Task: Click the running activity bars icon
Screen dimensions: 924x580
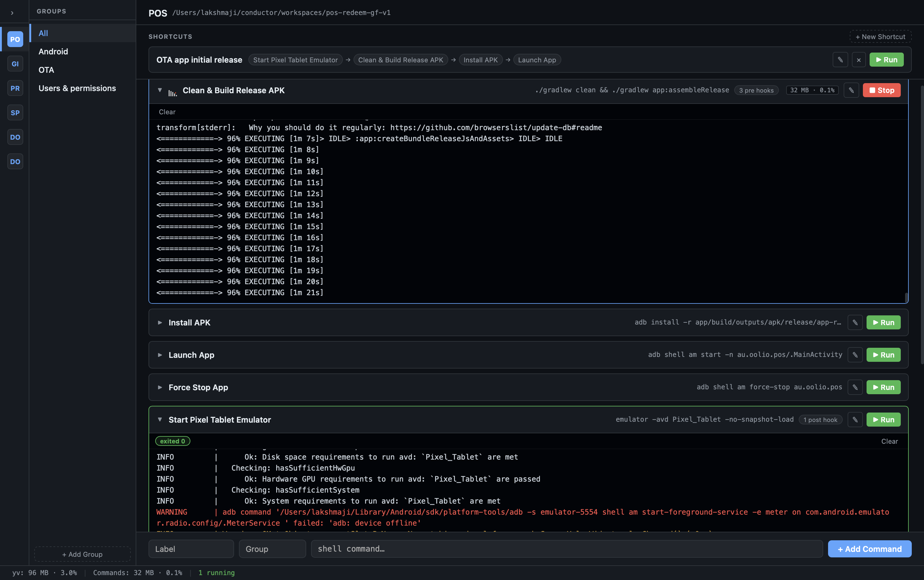Action: tap(173, 93)
